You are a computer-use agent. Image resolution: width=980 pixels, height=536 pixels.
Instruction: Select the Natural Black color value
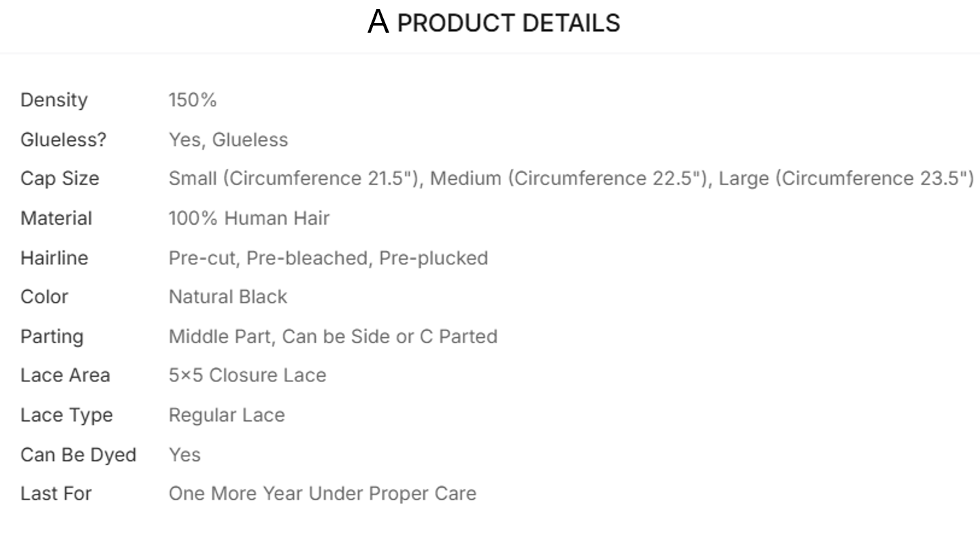pos(228,297)
